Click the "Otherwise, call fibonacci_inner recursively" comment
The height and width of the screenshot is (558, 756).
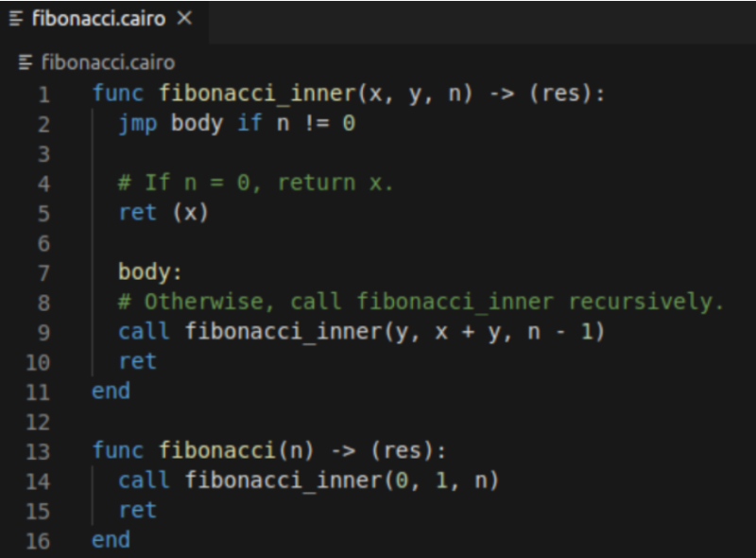click(421, 303)
